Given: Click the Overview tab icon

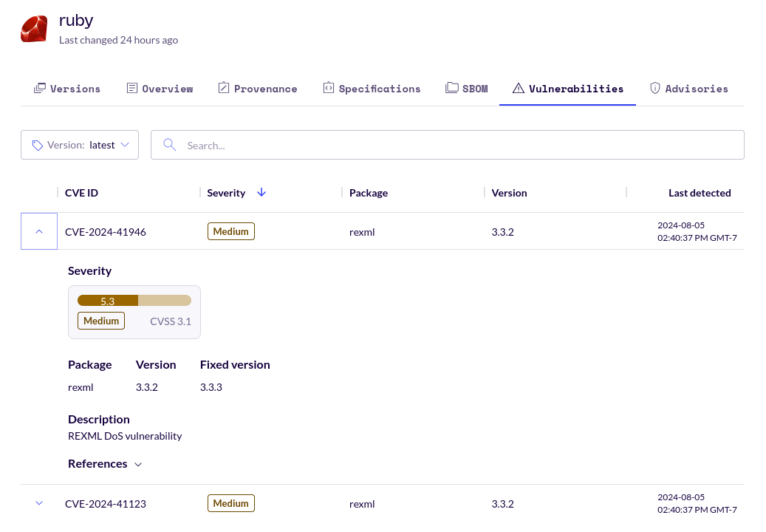Looking at the screenshot, I should pyautogui.click(x=131, y=88).
